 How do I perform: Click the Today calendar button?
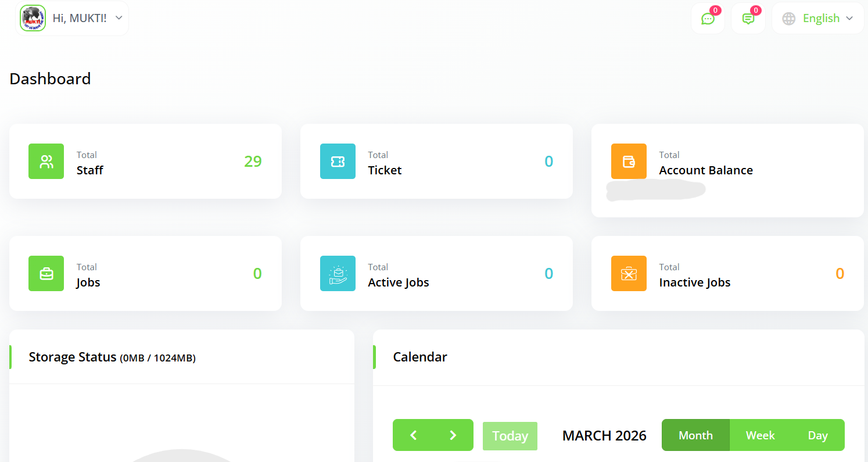tap(510, 436)
